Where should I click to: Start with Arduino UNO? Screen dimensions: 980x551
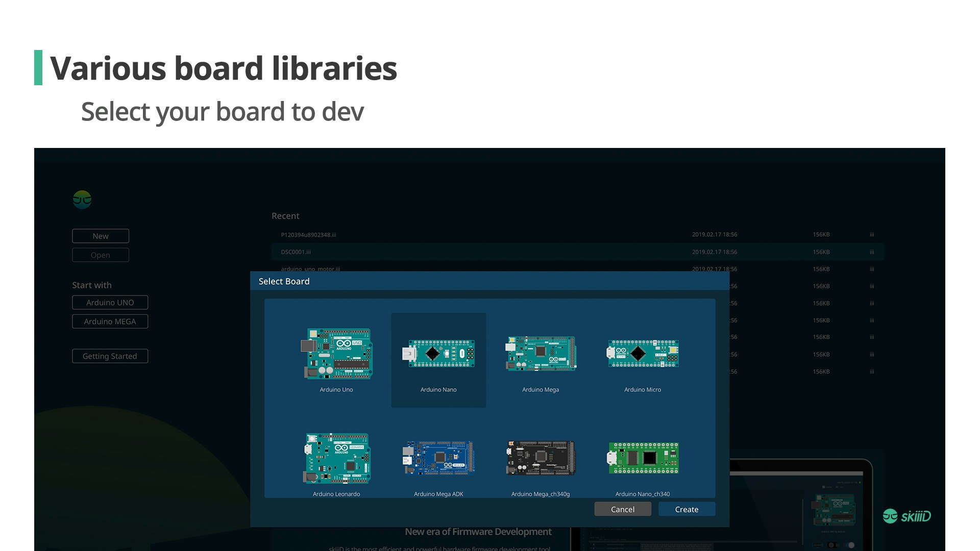[110, 303]
